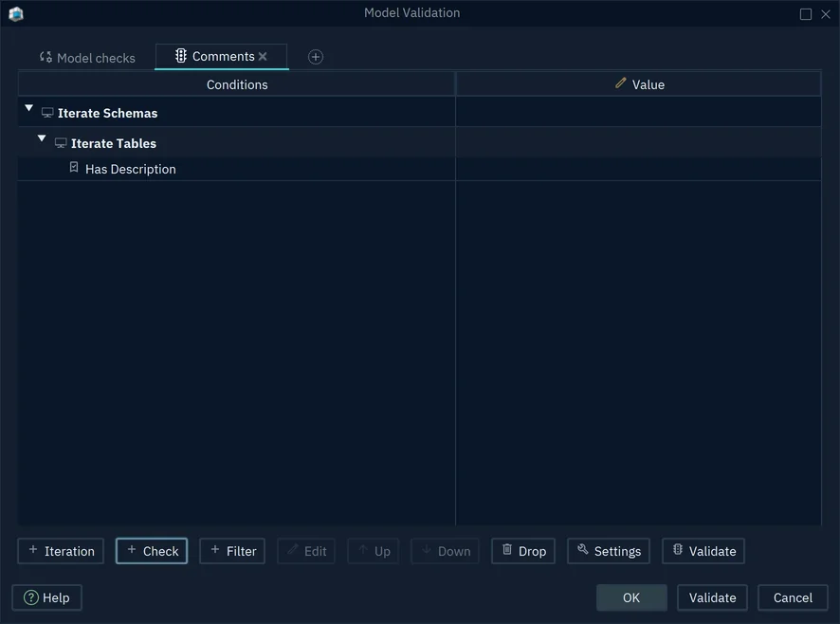Move item Up
This screenshot has width=840, height=624.
(374, 551)
